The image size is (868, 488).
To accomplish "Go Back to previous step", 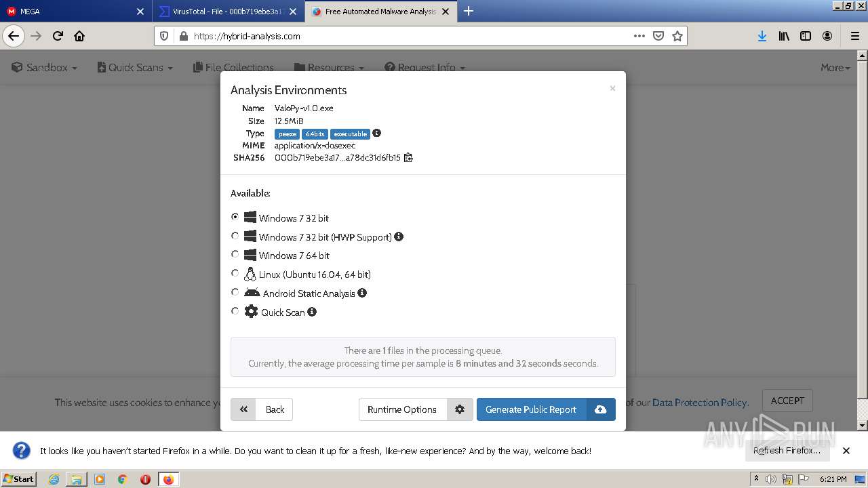I will [262, 409].
